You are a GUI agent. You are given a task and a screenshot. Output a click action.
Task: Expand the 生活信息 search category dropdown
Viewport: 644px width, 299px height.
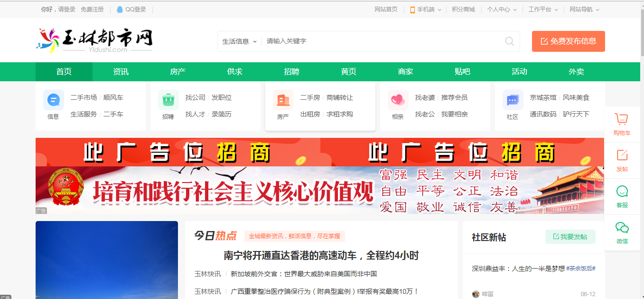tap(240, 41)
